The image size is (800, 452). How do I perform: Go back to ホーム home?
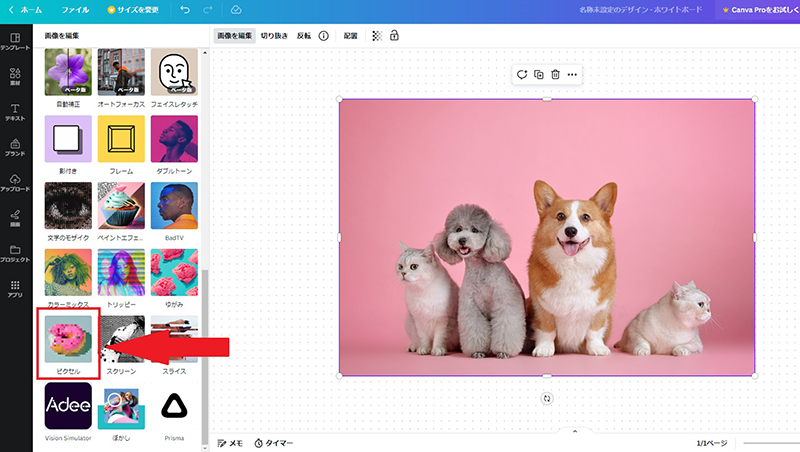[26, 10]
